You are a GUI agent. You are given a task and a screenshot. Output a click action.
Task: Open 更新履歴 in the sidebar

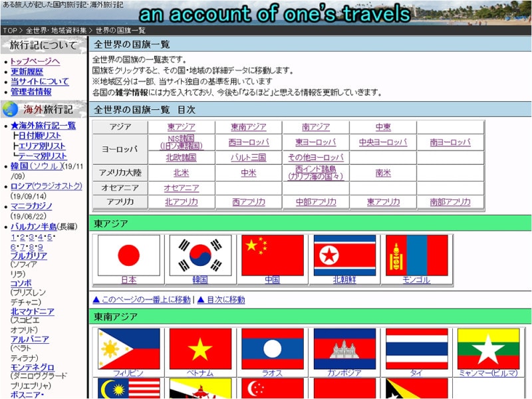point(27,72)
